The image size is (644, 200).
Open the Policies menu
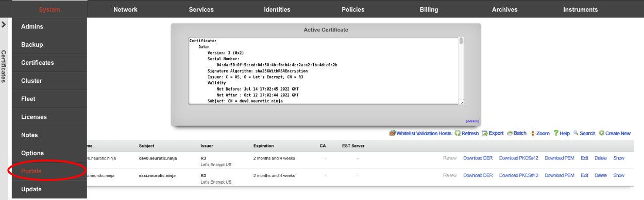click(353, 9)
